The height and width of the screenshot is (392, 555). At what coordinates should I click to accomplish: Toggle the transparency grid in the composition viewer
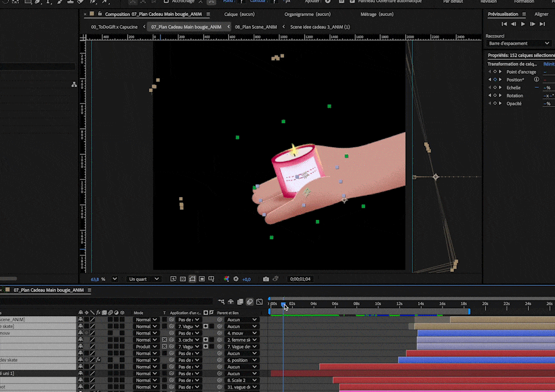point(183,279)
